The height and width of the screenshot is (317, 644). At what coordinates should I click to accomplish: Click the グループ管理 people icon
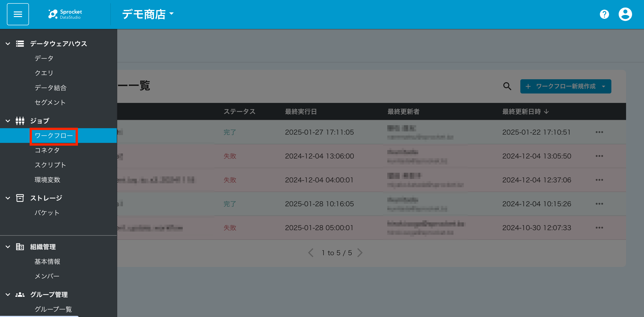pyautogui.click(x=20, y=295)
